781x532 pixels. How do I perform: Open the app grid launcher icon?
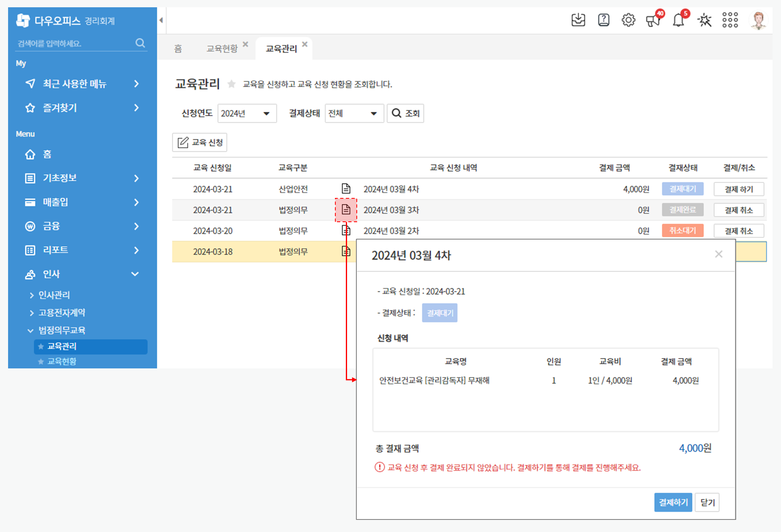pyautogui.click(x=730, y=20)
